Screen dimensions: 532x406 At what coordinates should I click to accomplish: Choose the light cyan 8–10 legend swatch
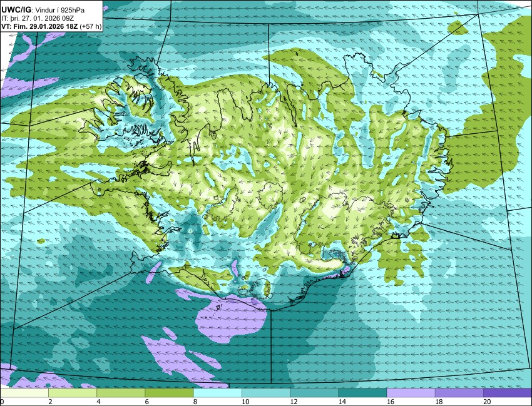(x=217, y=393)
